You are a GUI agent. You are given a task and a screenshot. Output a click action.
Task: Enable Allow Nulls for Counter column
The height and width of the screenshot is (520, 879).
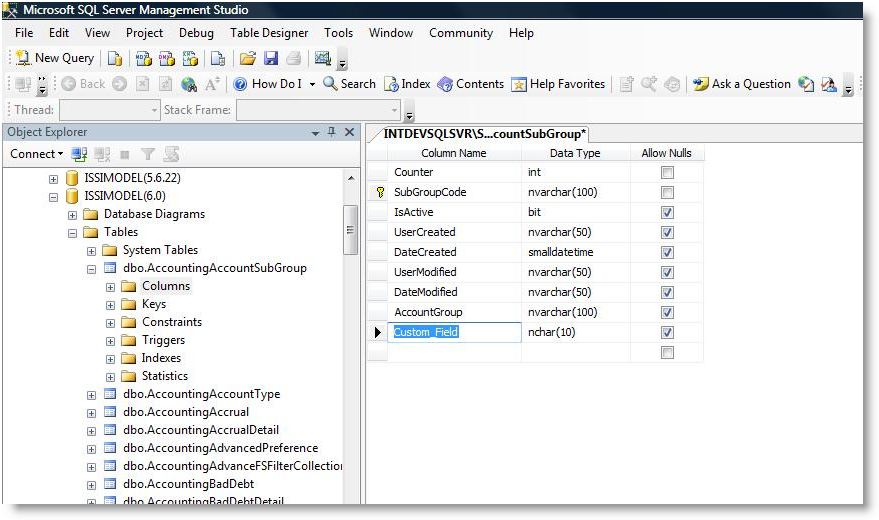[x=667, y=172]
